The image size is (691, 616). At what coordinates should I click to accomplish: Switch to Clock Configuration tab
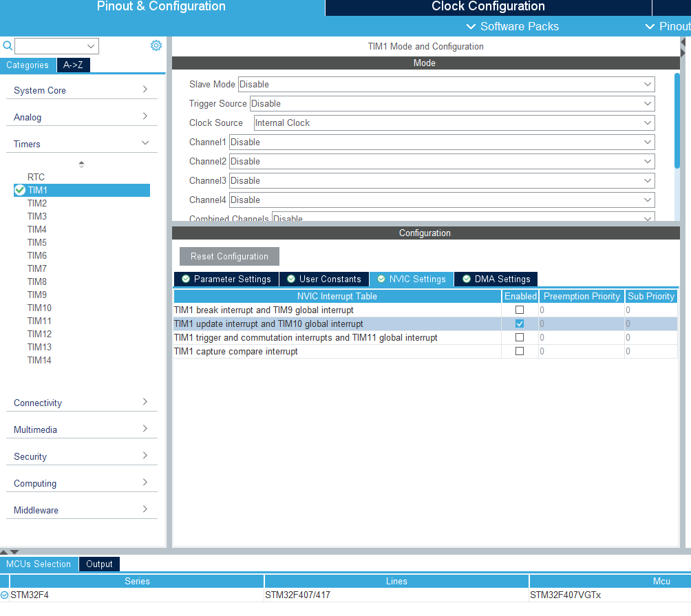click(x=488, y=7)
